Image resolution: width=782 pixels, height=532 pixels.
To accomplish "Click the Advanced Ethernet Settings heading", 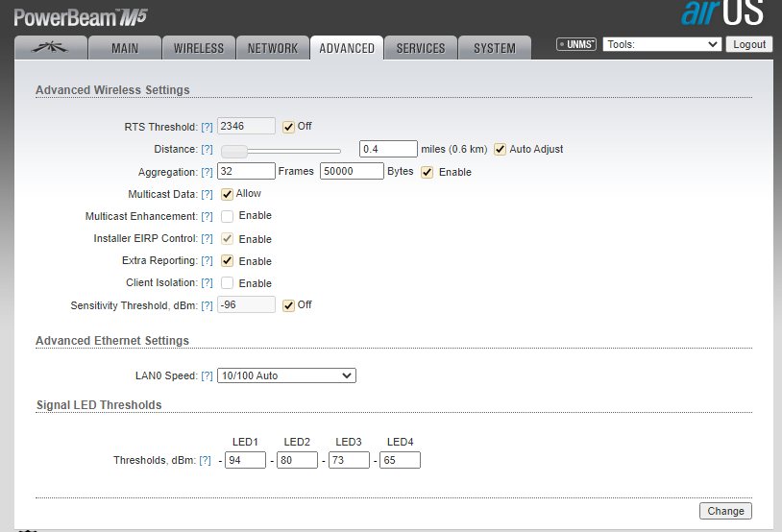I will (x=112, y=341).
